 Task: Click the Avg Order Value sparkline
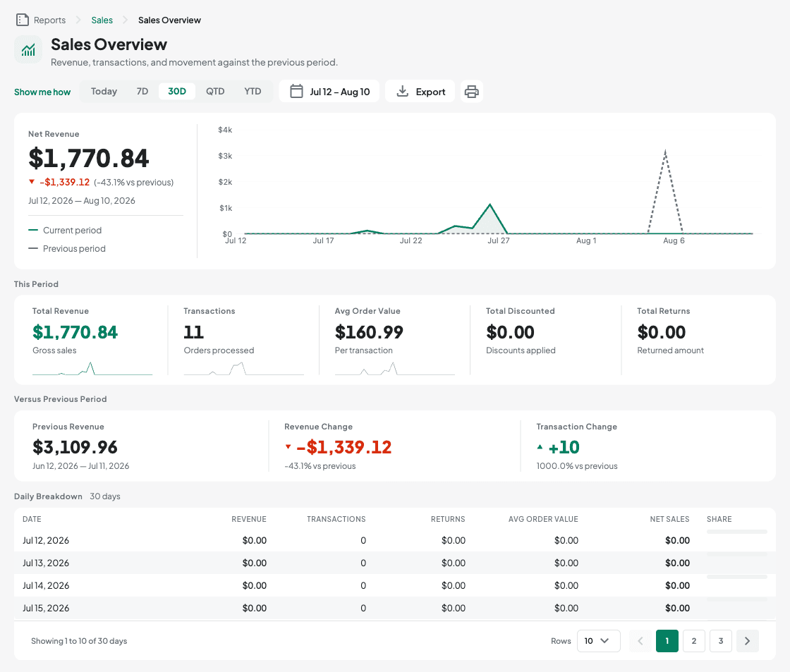pyautogui.click(x=394, y=368)
